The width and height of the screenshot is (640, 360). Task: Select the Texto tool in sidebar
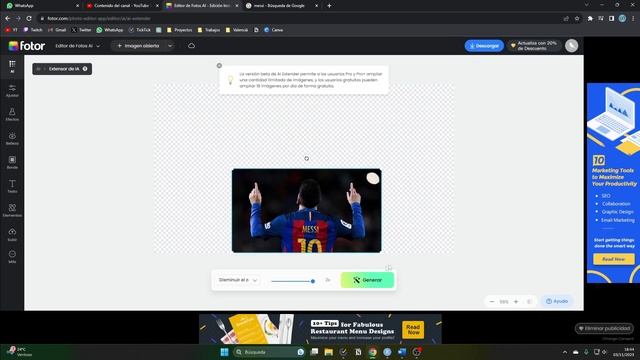[x=12, y=187]
